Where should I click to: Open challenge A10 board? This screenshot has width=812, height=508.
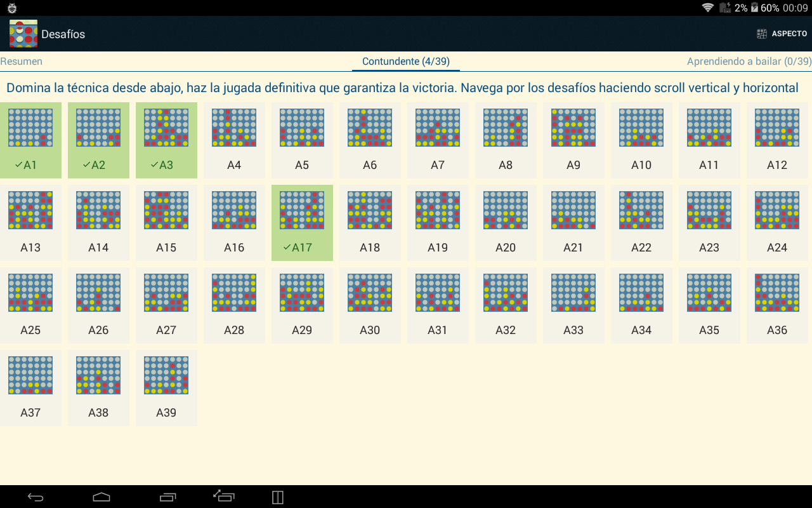click(641, 140)
